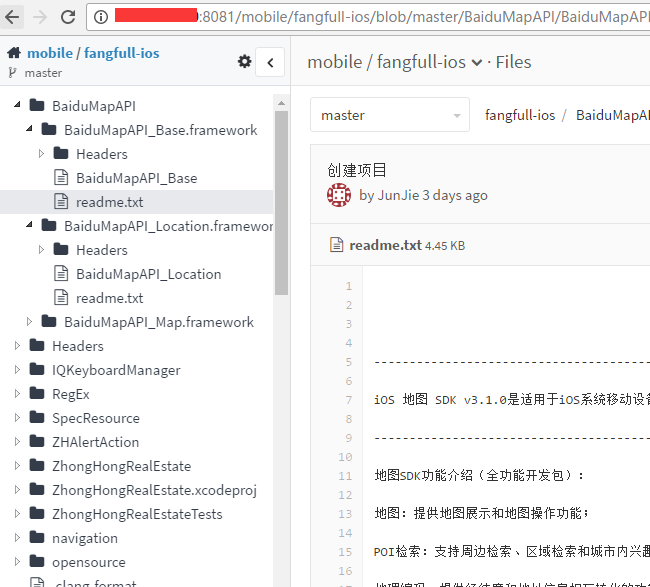Select the BaiduMapAPI_Base file in tree
This screenshot has height=587, width=650.
click(136, 178)
